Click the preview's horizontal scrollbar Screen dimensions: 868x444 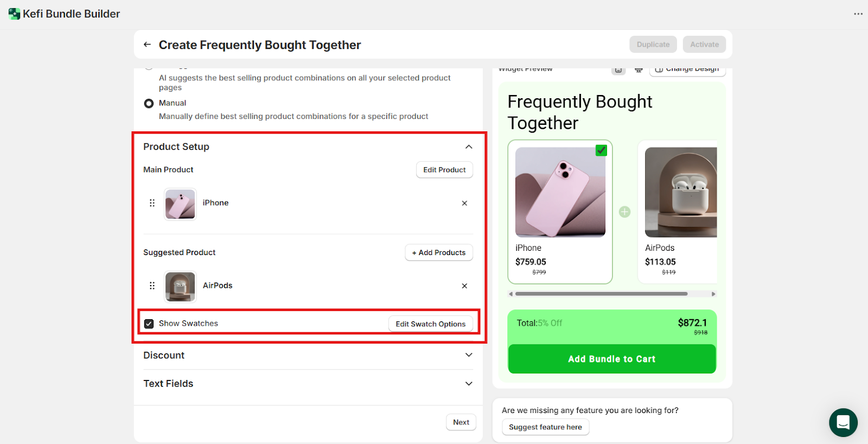pyautogui.click(x=601, y=294)
